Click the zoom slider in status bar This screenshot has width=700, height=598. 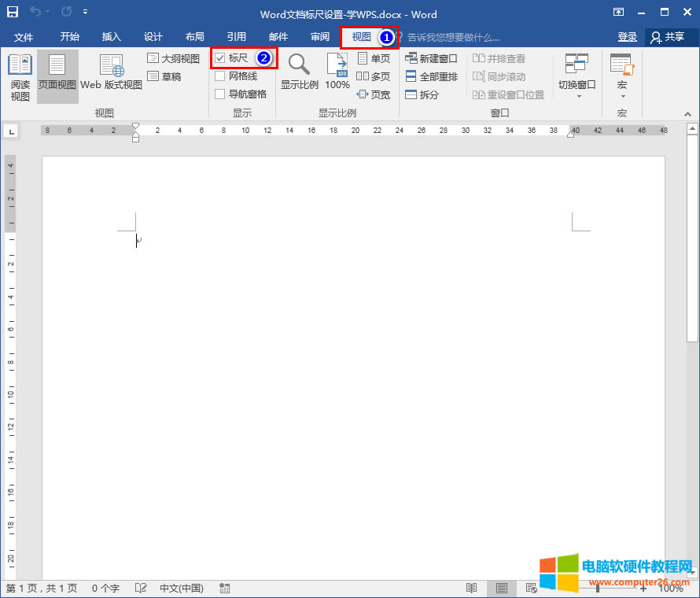pyautogui.click(x=598, y=588)
